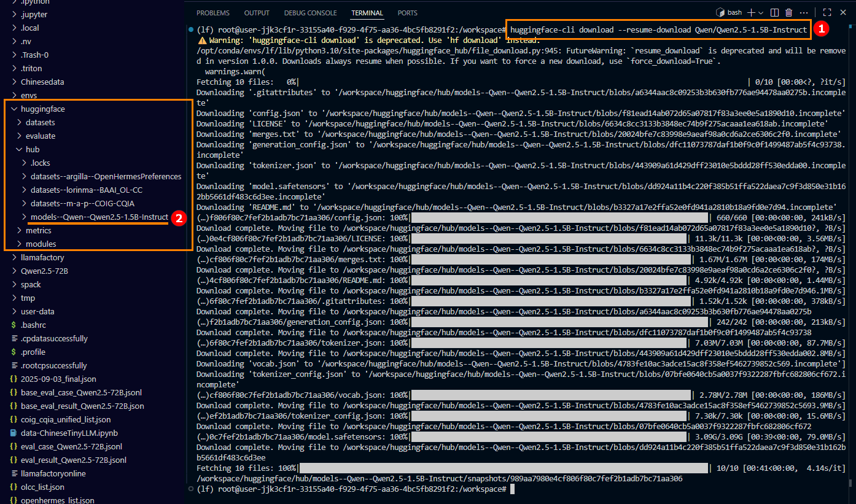Screen dimensions: 856x504
Task: Collapse the huggingface folder
Action: tap(42, 109)
